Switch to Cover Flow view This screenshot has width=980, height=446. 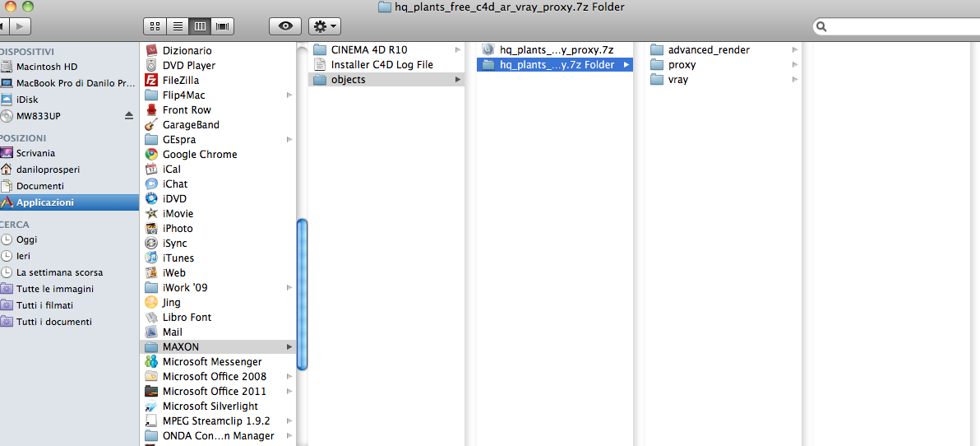(x=223, y=26)
